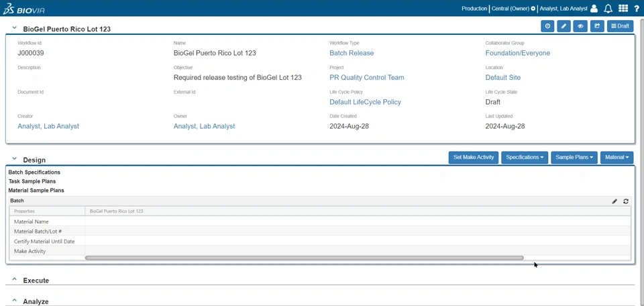Click the Task Sample Plans heading
This screenshot has width=644, height=306.
point(32,181)
